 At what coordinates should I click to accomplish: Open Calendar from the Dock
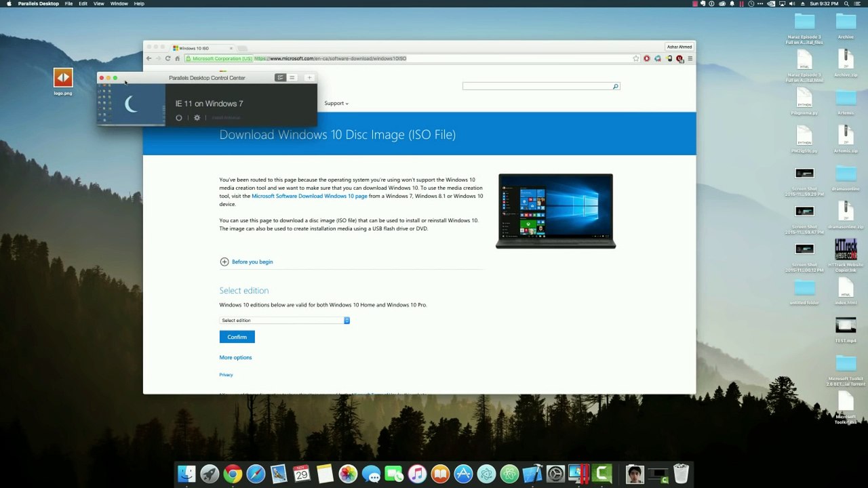pos(302,474)
